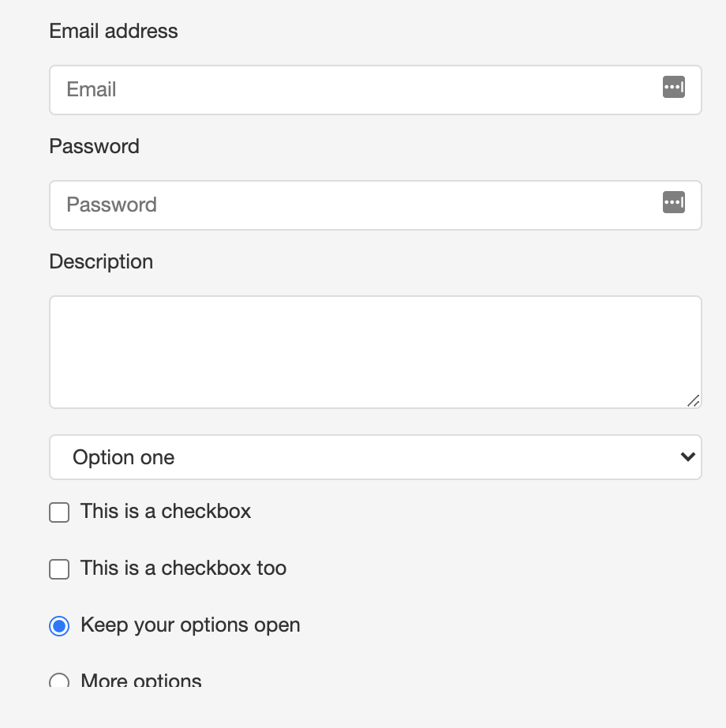Viewport: 726px width, 728px height.
Task: Check the 'This is a checkbox' box
Action: click(59, 512)
